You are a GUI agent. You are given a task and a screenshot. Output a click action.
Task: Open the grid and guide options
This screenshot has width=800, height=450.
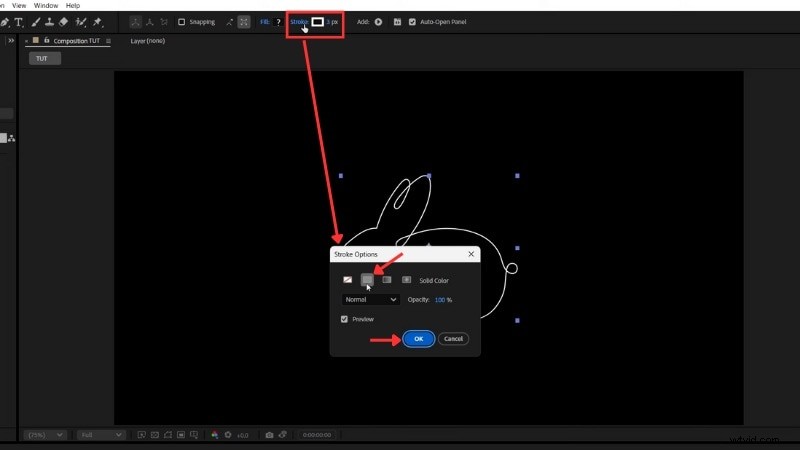click(x=194, y=435)
